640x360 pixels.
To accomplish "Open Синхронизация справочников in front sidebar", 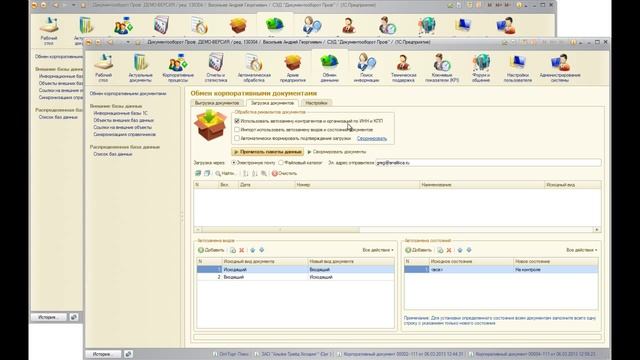I will (124, 134).
